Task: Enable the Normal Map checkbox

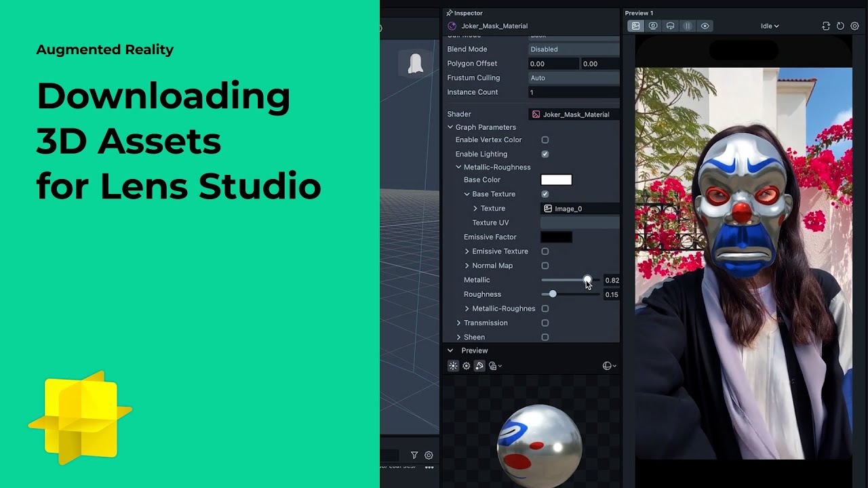Action: 545,266
